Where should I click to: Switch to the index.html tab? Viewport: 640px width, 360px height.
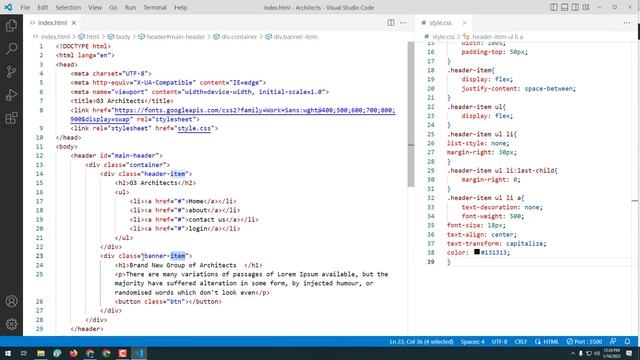(x=52, y=23)
